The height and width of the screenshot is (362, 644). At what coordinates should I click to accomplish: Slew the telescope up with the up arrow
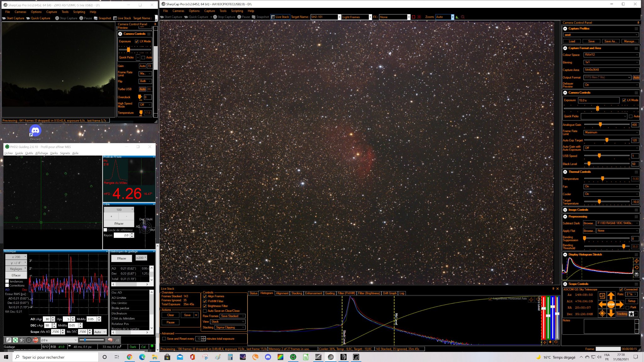pos(611,295)
